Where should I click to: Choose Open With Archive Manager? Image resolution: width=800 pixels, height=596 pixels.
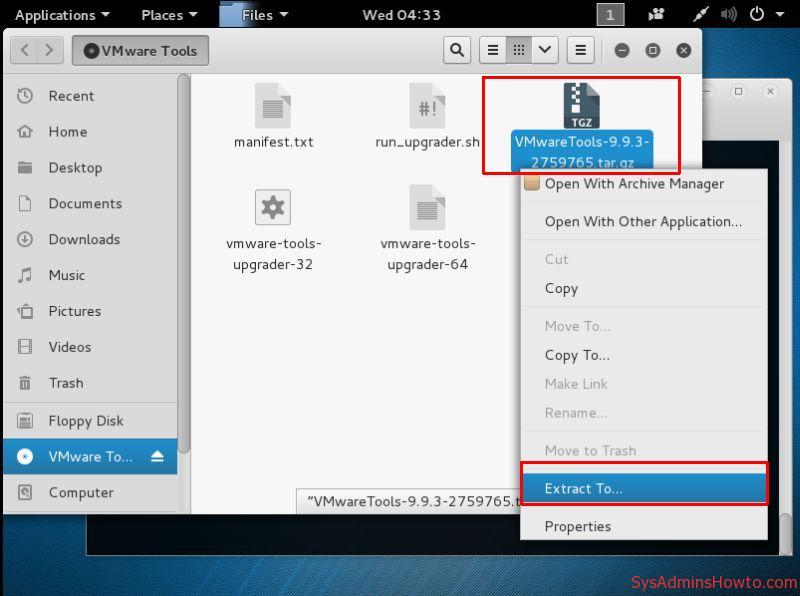pyautogui.click(x=644, y=184)
